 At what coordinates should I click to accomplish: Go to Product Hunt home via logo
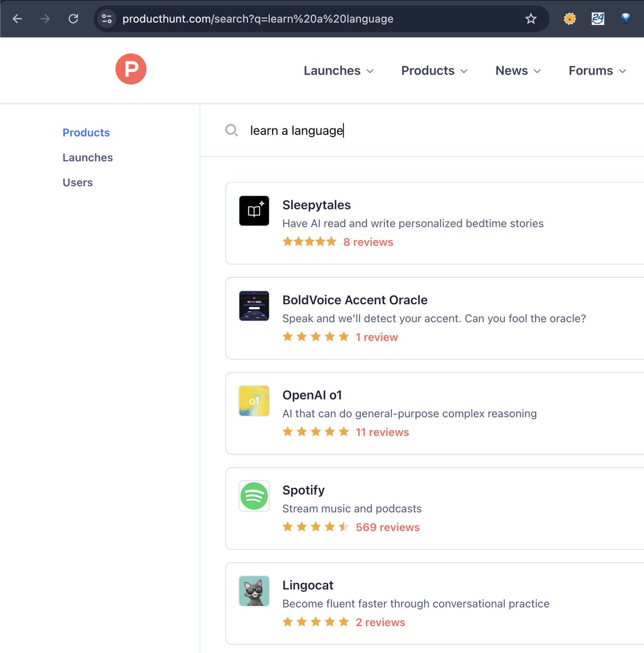131,69
